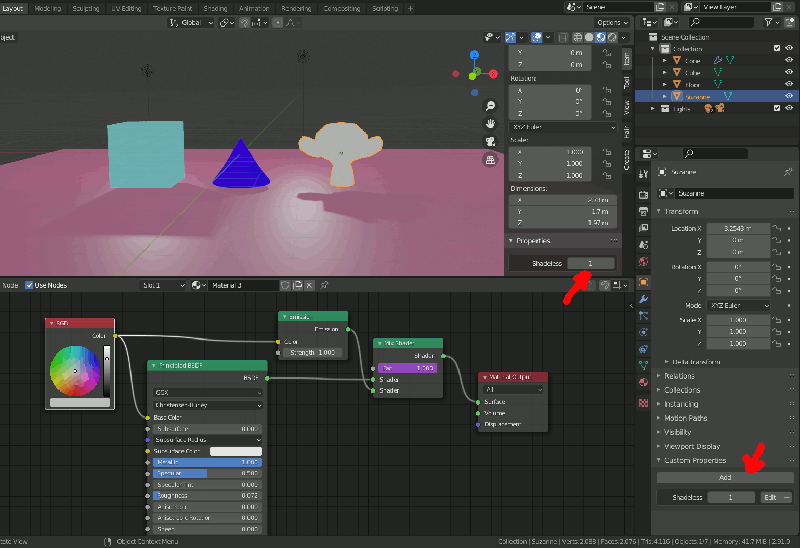
Task: Open the Tool tab in viewport sidebar
Action: tap(627, 82)
